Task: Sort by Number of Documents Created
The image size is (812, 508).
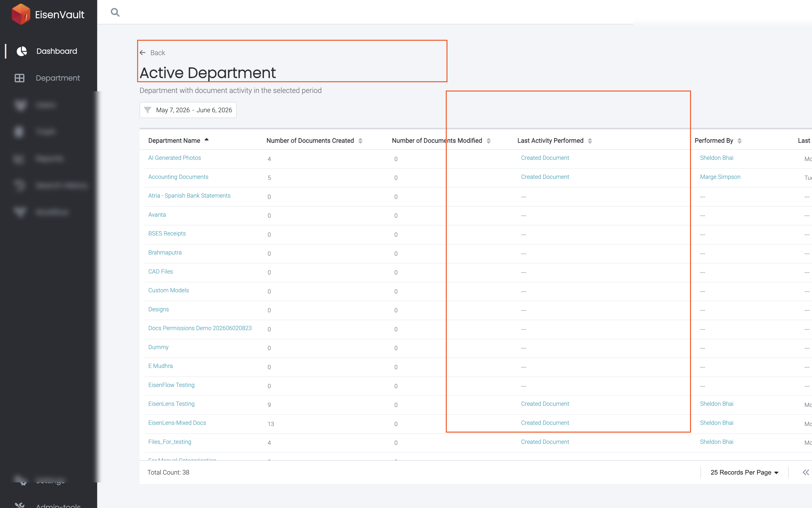Action: 315,141
